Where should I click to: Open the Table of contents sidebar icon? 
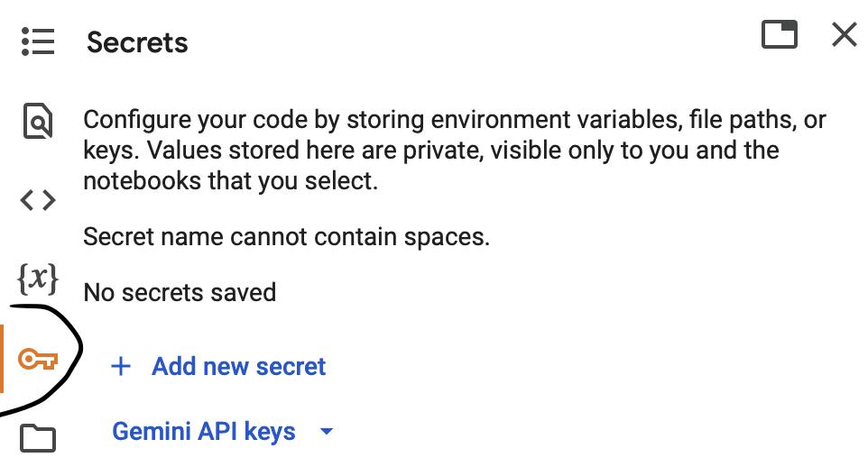tap(38, 42)
